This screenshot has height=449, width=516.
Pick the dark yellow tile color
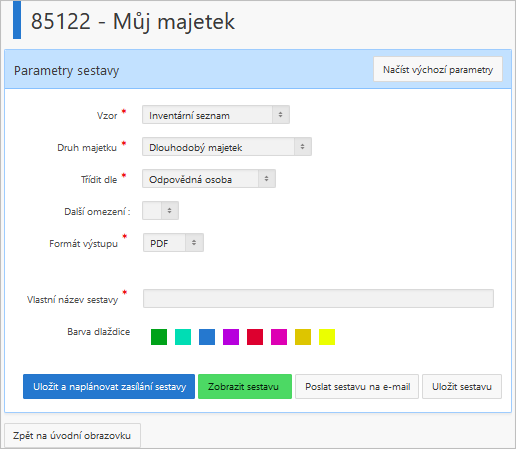click(303, 337)
